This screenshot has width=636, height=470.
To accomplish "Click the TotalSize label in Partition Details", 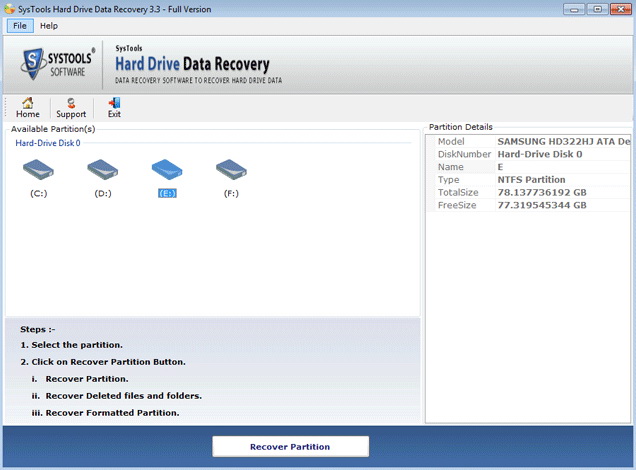I will pos(458,193).
